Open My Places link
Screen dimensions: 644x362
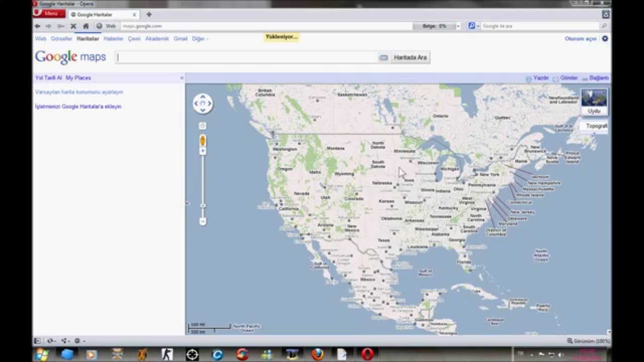[78, 78]
